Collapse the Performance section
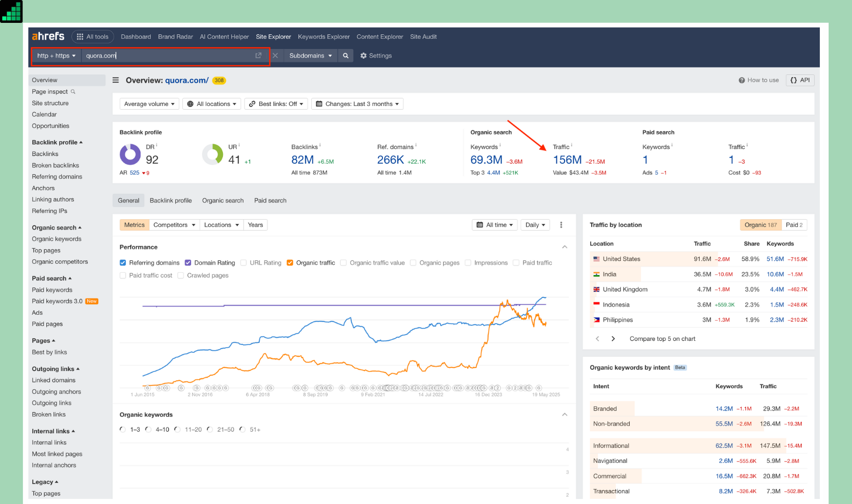852x504 pixels. pos(565,247)
